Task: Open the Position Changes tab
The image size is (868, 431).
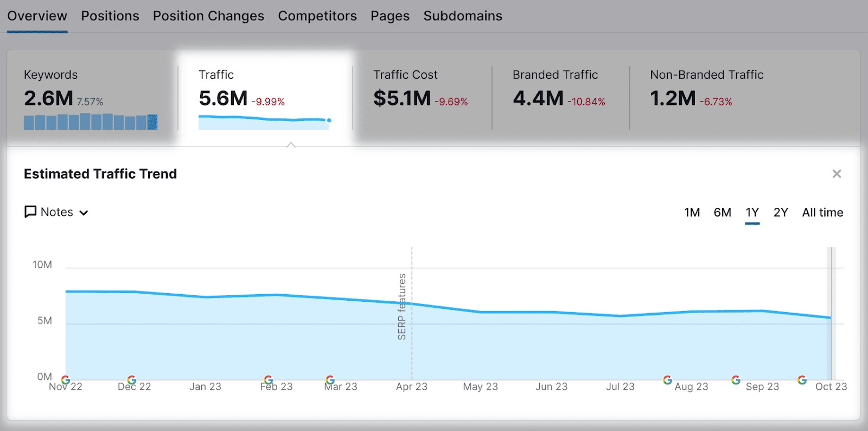Action: coord(208,16)
